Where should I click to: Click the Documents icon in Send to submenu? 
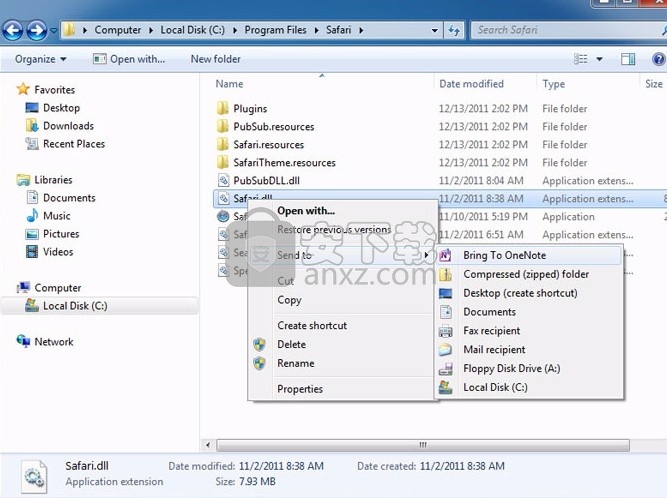(445, 312)
